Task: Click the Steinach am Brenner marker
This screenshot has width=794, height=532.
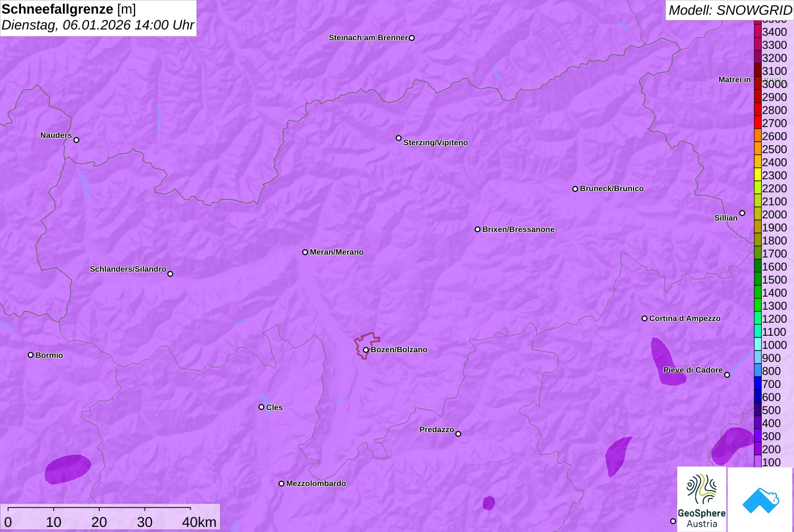Action: 412,38
